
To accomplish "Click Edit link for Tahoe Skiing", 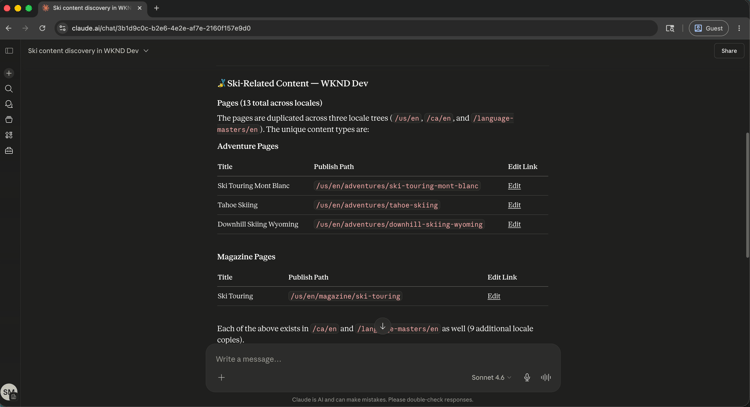I will click(x=514, y=205).
